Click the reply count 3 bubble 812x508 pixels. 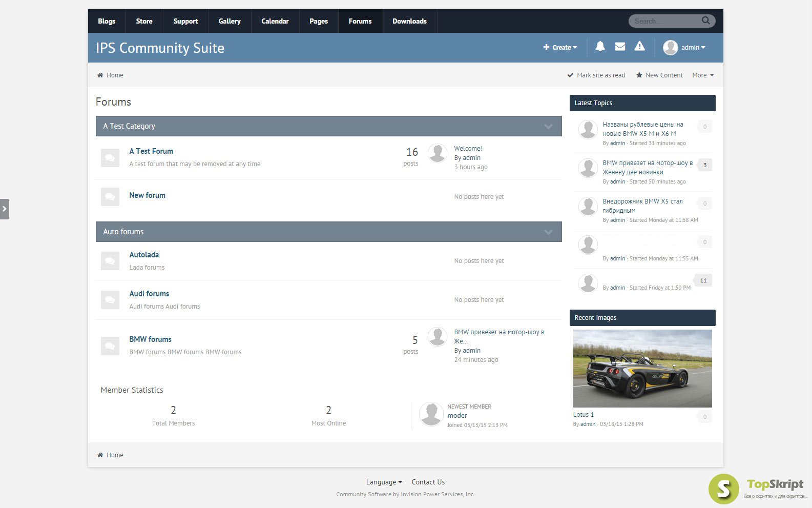705,165
